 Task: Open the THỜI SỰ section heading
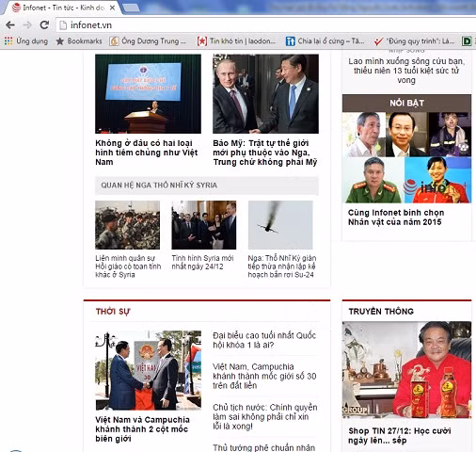point(113,312)
